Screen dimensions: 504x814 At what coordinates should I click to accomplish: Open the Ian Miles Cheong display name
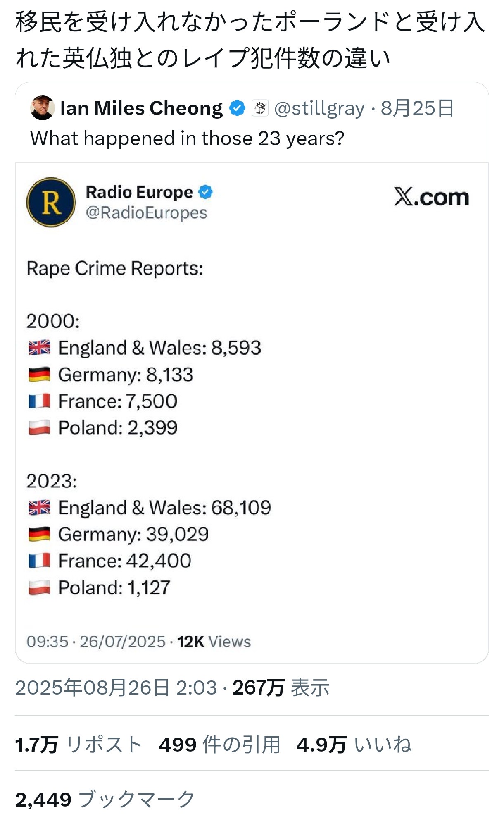(141, 108)
